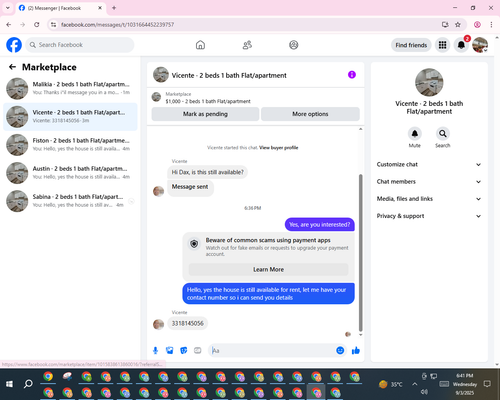The width and height of the screenshot is (500, 400).
Task: Go back using the Marketplace back arrow
Action: [12, 67]
